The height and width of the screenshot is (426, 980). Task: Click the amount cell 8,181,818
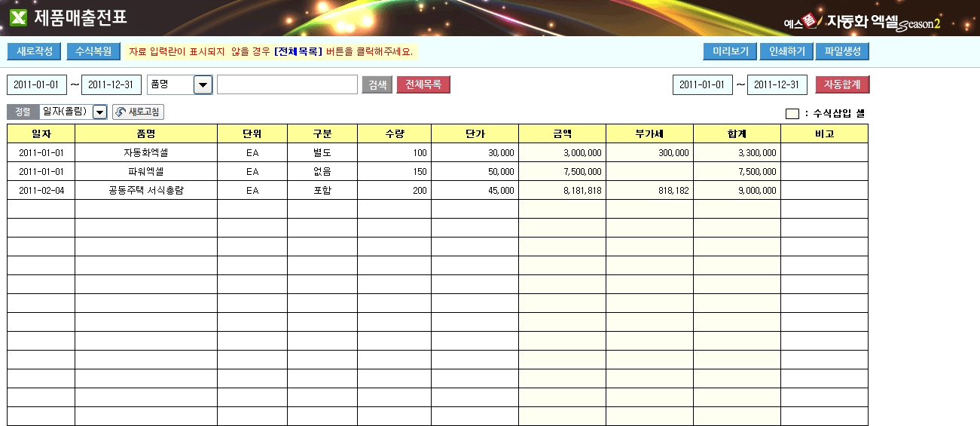tap(563, 190)
